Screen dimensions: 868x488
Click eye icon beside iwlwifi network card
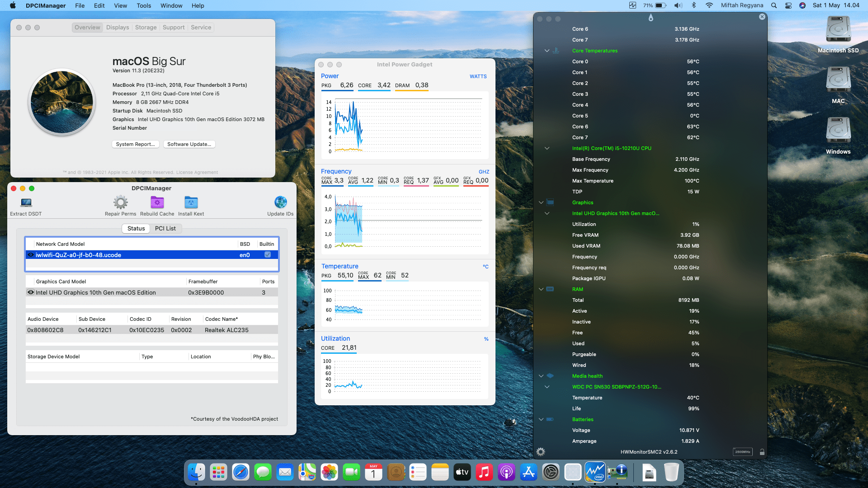(x=31, y=255)
